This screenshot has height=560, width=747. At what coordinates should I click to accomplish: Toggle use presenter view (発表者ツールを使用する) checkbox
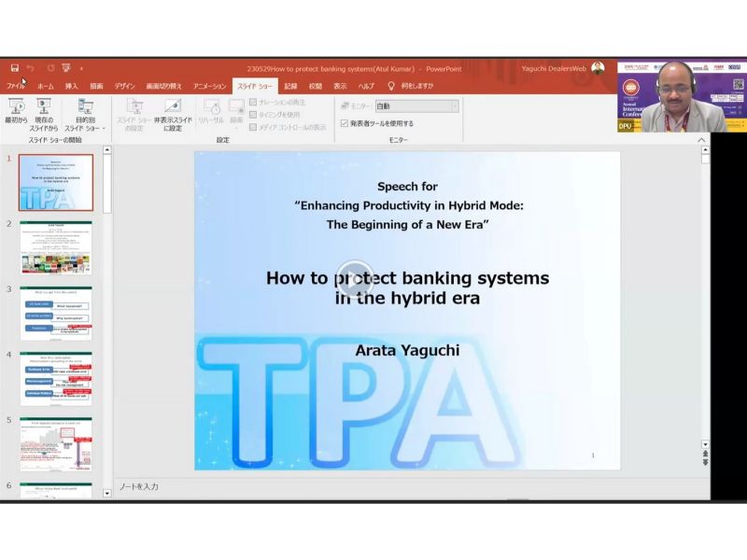click(345, 123)
